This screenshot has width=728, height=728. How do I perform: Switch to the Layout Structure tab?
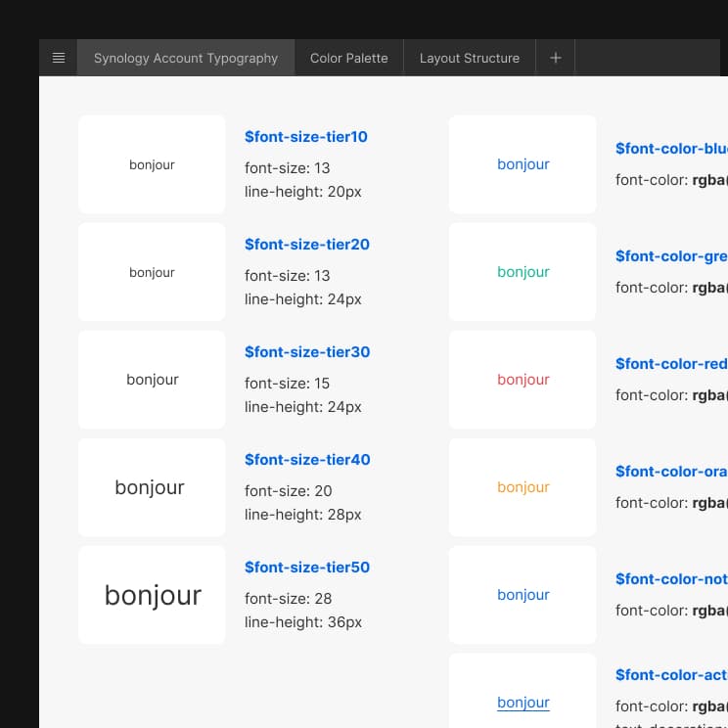[470, 58]
